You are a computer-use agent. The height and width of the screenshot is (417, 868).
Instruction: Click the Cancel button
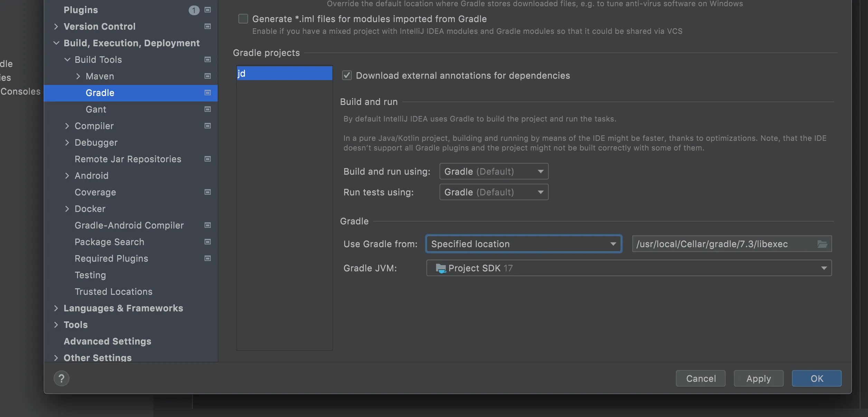[700, 378]
